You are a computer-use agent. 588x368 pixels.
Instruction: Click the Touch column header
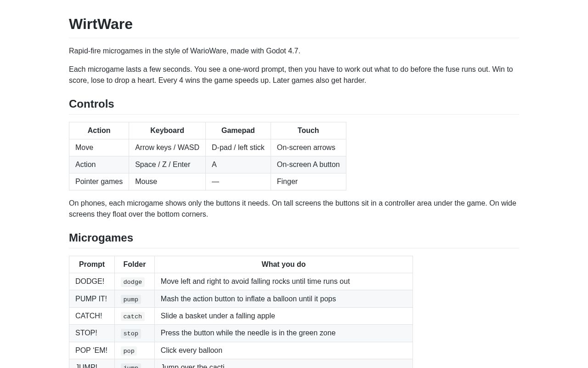pos(308,131)
